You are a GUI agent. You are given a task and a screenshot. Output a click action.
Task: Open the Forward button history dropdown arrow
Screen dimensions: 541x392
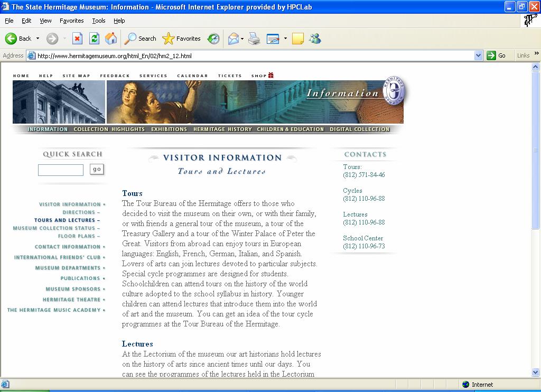[64, 39]
